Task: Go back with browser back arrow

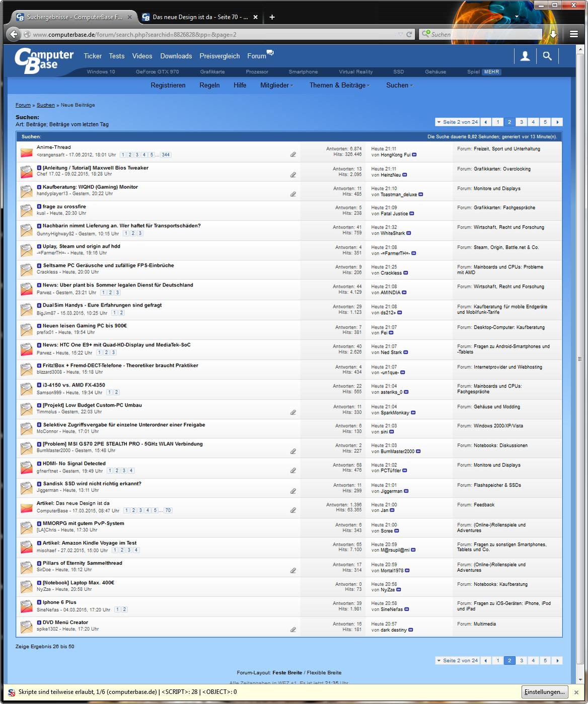Action: coord(14,34)
